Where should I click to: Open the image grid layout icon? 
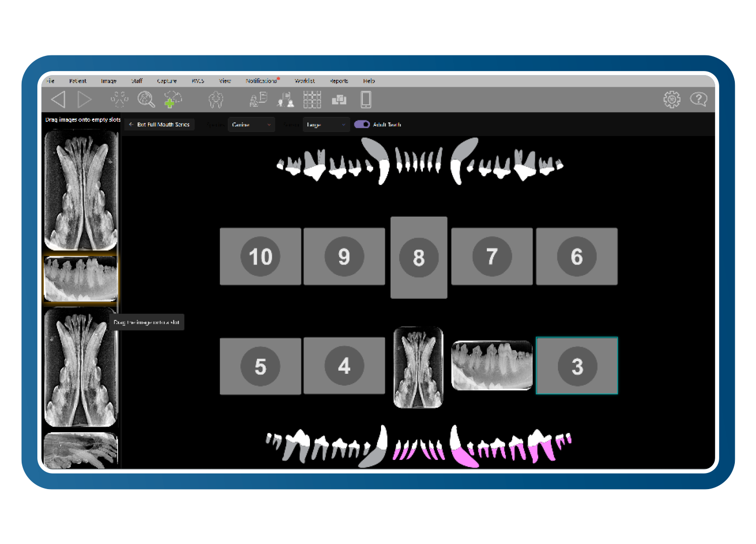[312, 99]
